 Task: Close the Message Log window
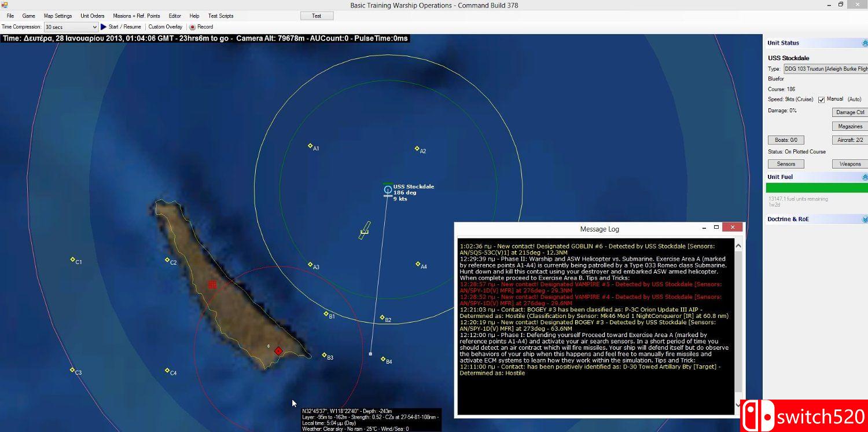tap(733, 228)
